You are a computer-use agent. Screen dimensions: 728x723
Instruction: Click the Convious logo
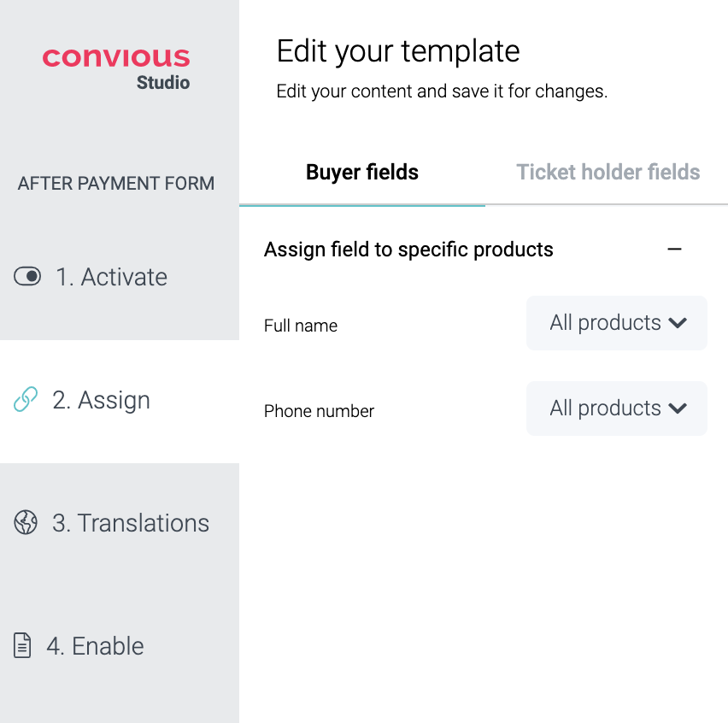tap(116, 58)
